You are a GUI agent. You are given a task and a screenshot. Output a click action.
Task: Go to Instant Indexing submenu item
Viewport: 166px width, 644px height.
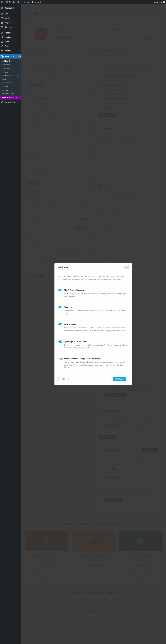coord(8,76)
